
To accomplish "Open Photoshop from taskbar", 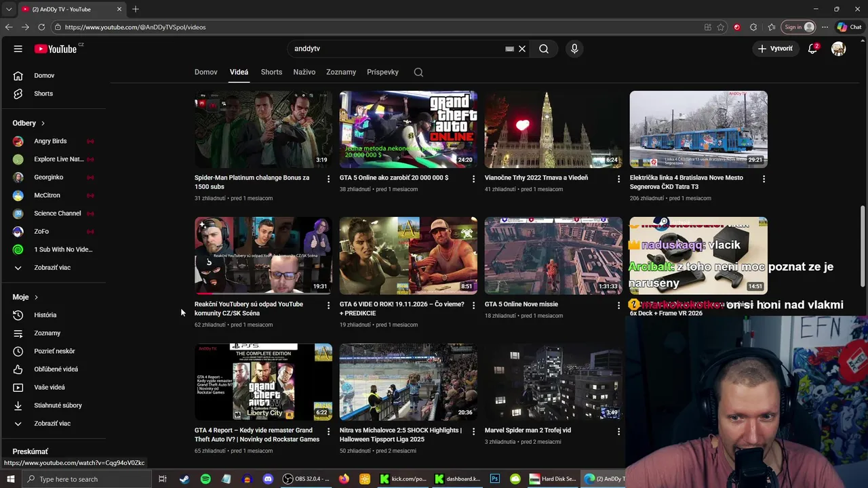I will coord(495,479).
